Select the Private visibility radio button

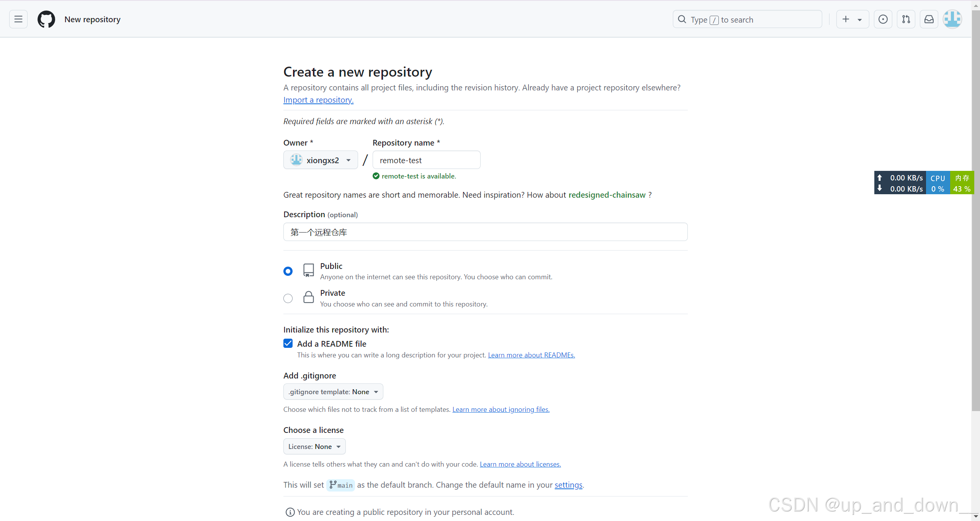click(x=288, y=298)
